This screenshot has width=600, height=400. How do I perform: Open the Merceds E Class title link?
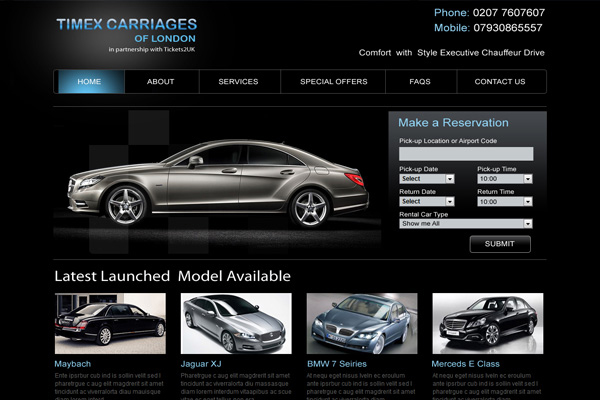point(466,364)
